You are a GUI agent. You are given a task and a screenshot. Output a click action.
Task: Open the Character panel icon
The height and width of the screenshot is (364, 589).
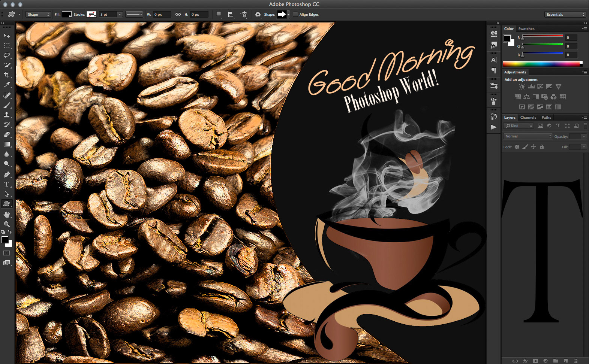494,60
